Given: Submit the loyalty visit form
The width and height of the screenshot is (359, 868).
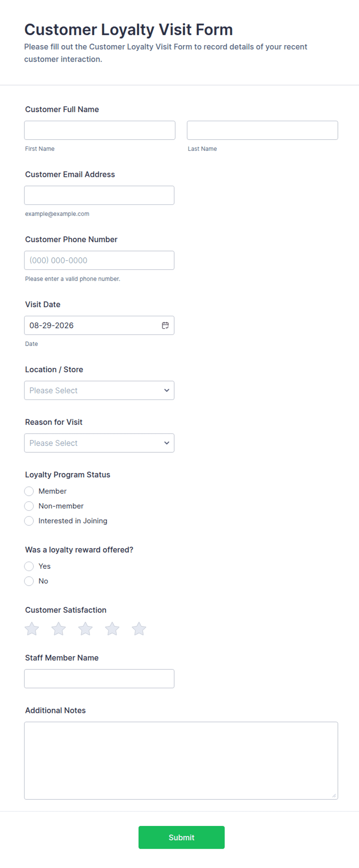Looking at the screenshot, I should pyautogui.click(x=181, y=837).
